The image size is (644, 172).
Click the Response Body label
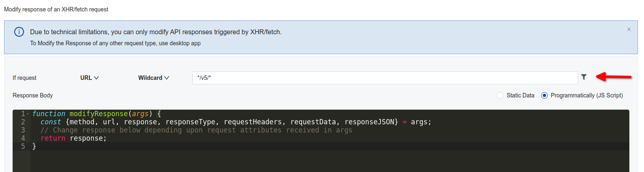coord(33,95)
